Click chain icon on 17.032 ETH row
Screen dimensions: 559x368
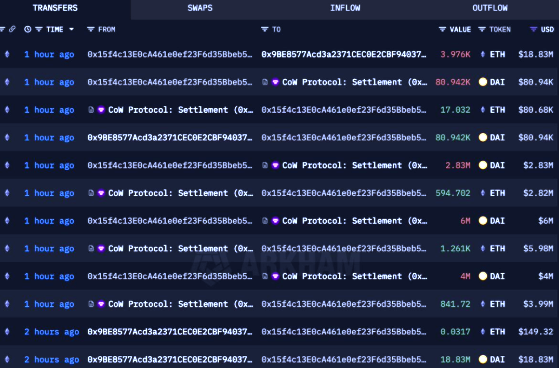pyautogui.click(x=7, y=110)
